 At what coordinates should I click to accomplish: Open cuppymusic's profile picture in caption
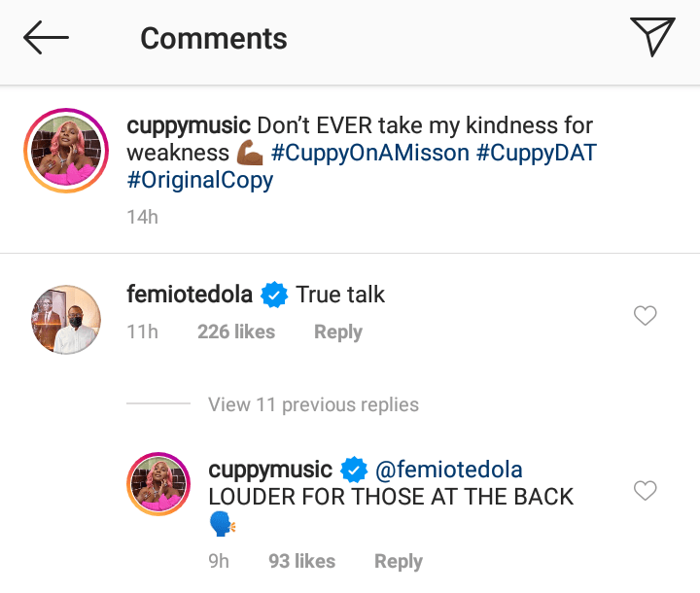point(65,151)
